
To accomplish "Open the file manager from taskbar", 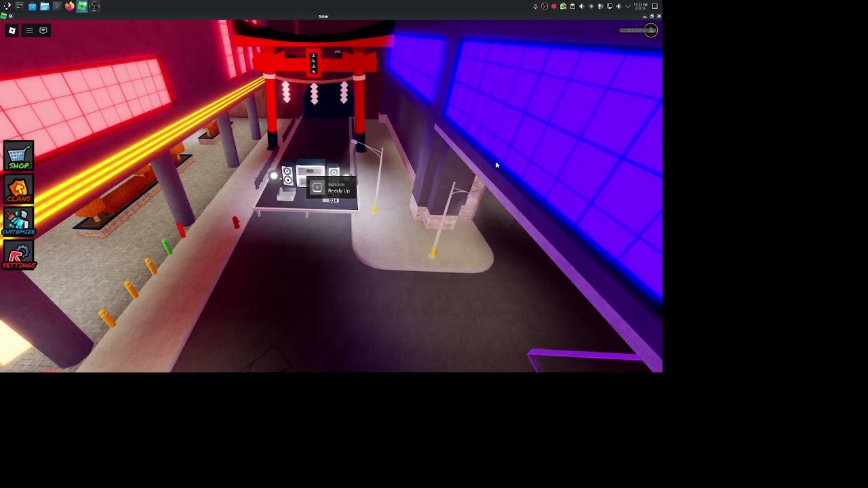I will (45, 6).
